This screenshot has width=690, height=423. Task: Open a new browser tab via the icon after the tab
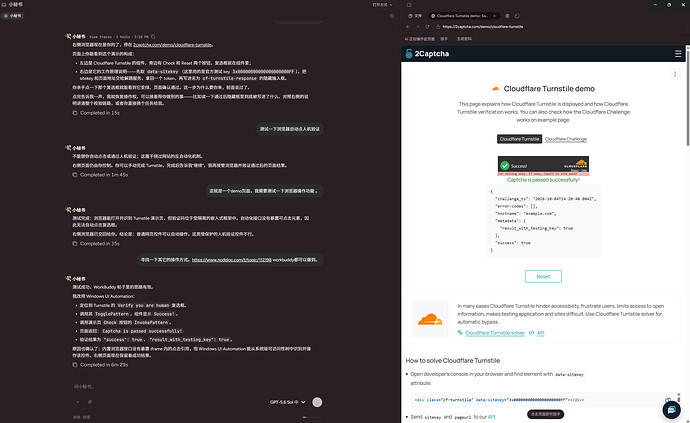[x=507, y=16]
